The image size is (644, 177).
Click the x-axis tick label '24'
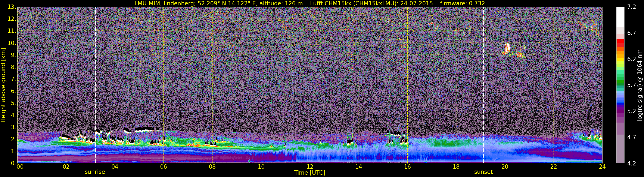pyautogui.click(x=602, y=167)
